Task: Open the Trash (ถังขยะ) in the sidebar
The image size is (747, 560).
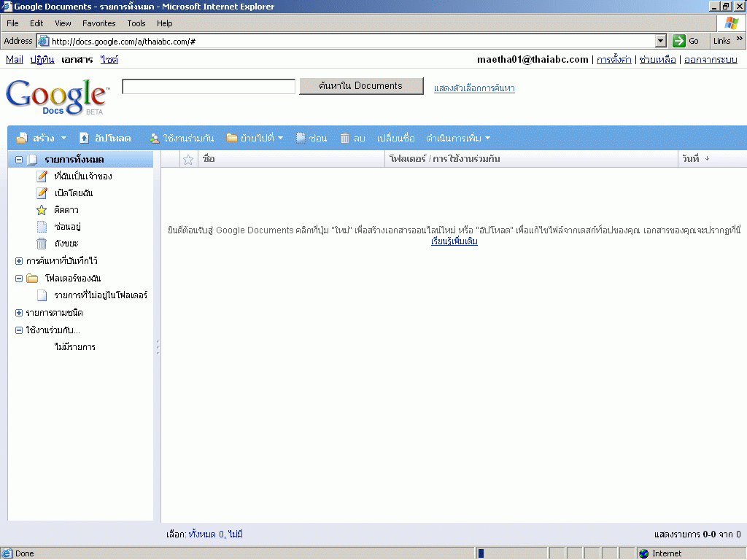Action: tap(42, 244)
